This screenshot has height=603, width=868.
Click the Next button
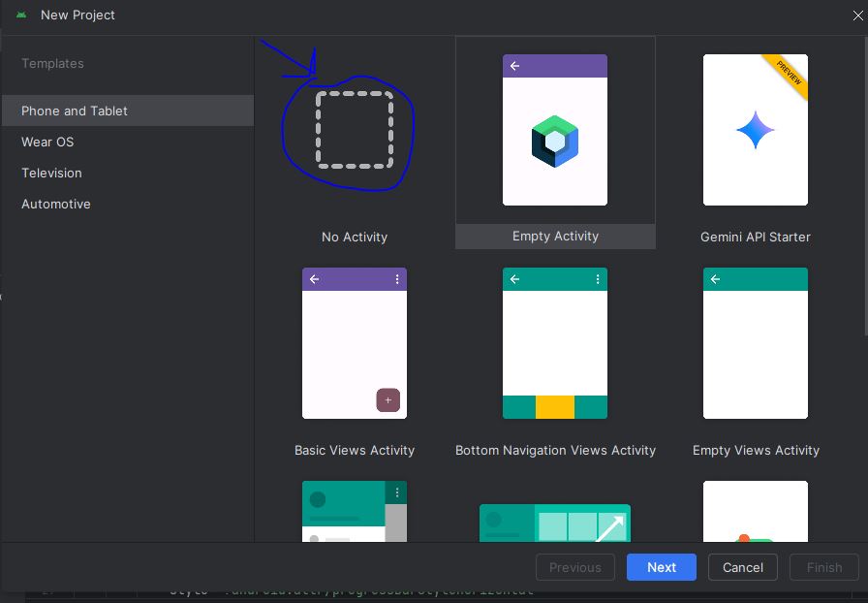(662, 567)
